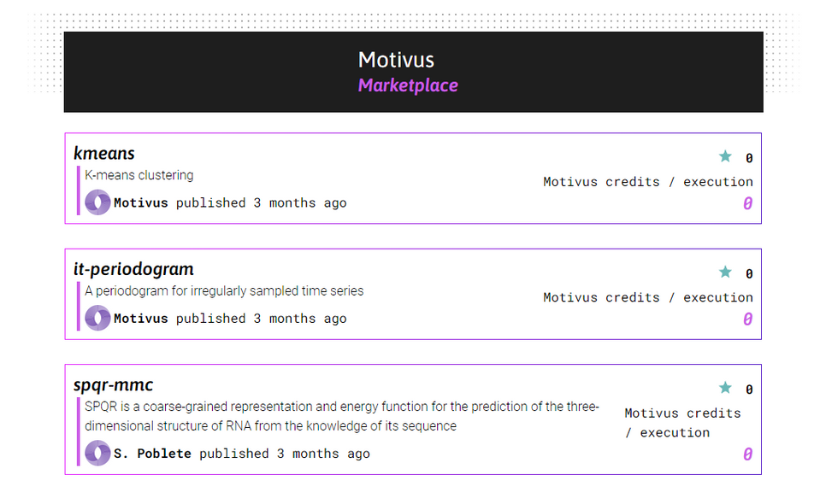Click the irregularly sampled time series description
This screenshot has height=504, width=820.
coord(224,291)
